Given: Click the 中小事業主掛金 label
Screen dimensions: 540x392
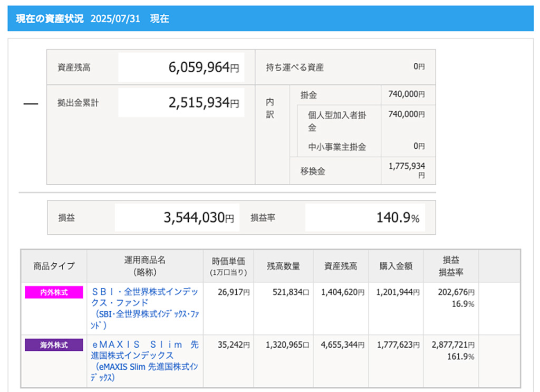Looking at the screenshot, I should (337, 147).
